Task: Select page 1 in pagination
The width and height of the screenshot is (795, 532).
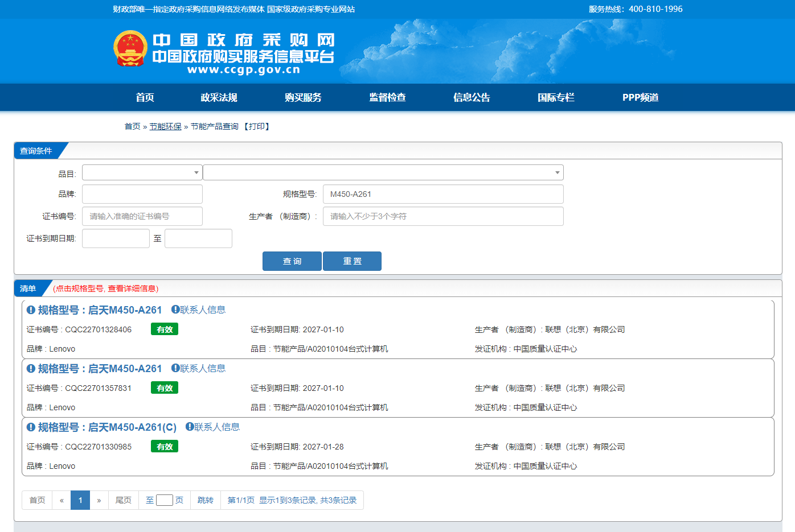Action: click(x=80, y=500)
